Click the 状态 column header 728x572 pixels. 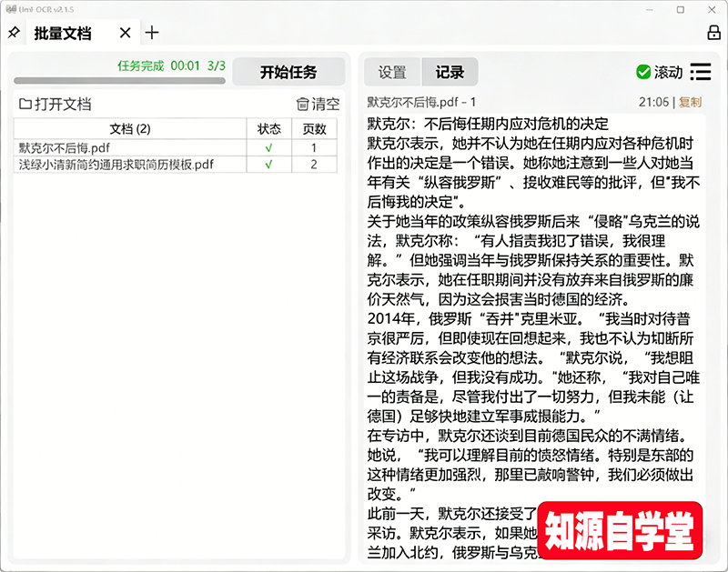[268, 129]
